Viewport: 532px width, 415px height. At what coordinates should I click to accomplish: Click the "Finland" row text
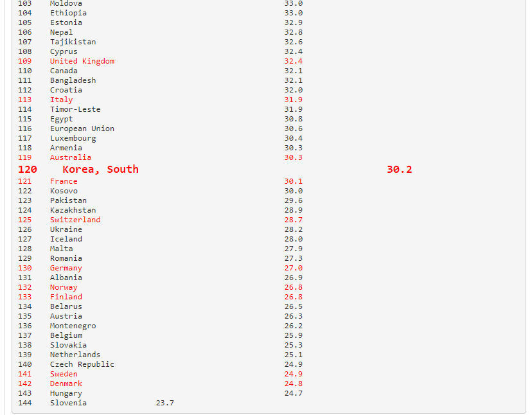click(66, 297)
